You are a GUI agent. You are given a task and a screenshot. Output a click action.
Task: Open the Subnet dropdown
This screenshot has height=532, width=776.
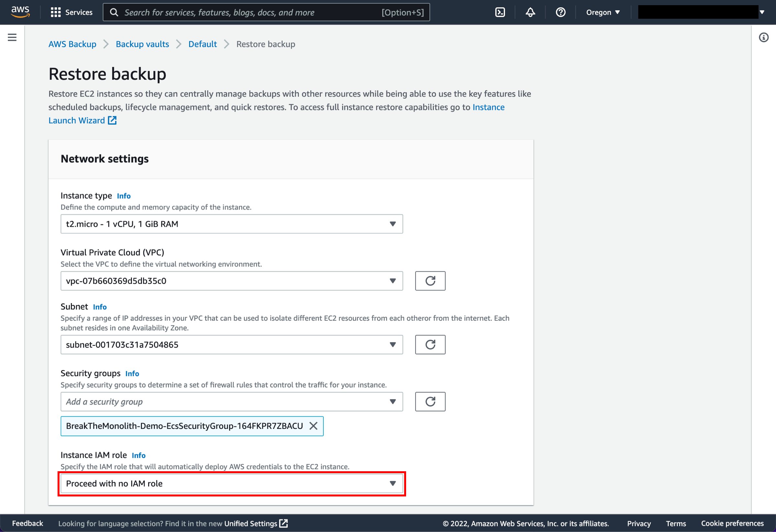(x=232, y=345)
